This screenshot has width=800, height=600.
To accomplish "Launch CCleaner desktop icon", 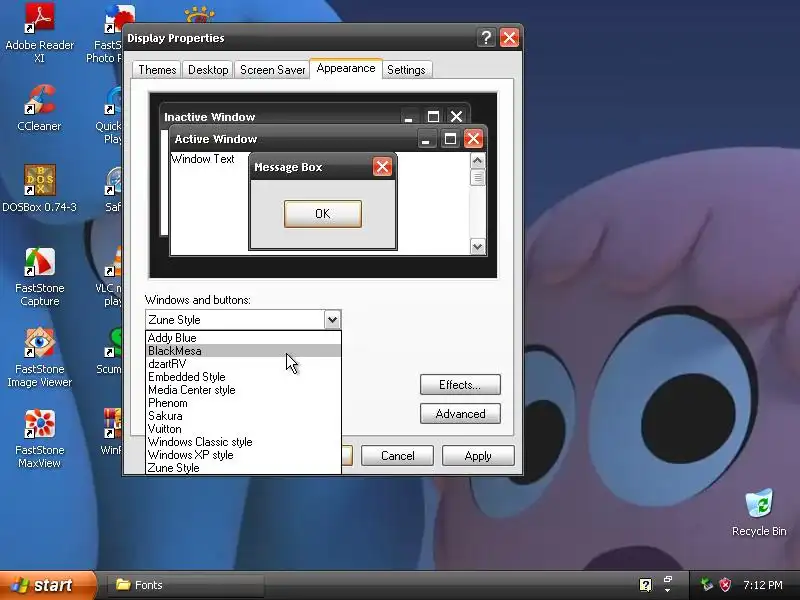I will pos(39,108).
